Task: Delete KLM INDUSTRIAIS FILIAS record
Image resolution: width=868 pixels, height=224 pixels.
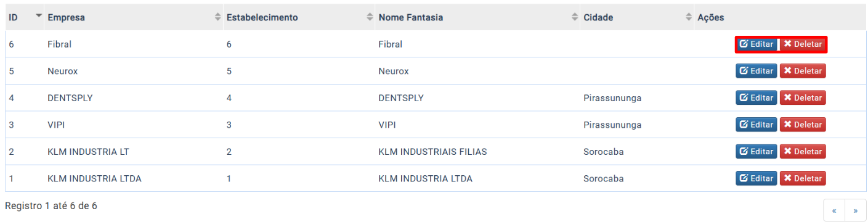Action: pyautogui.click(x=803, y=151)
